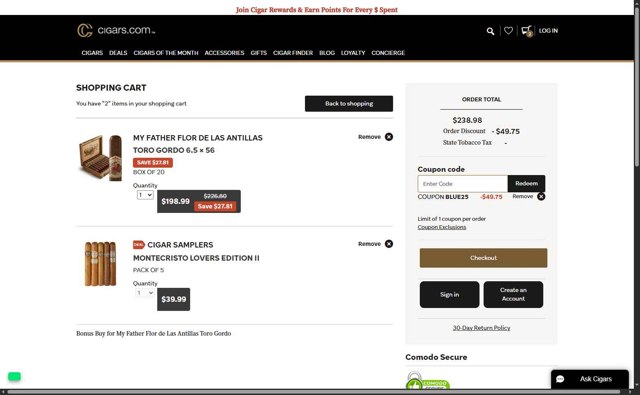Open the shopping cart icon in header

(x=527, y=31)
